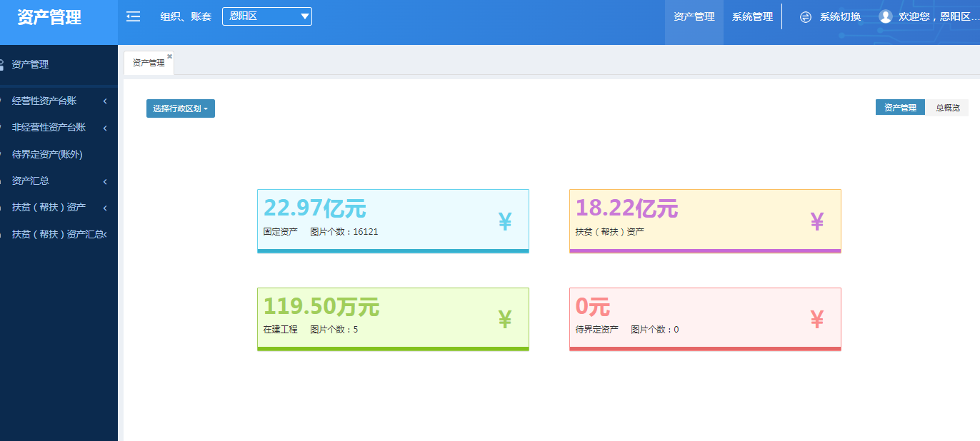Open the 恩阳区 organization dropdown
Screen dimensions: 980x441
tap(266, 16)
